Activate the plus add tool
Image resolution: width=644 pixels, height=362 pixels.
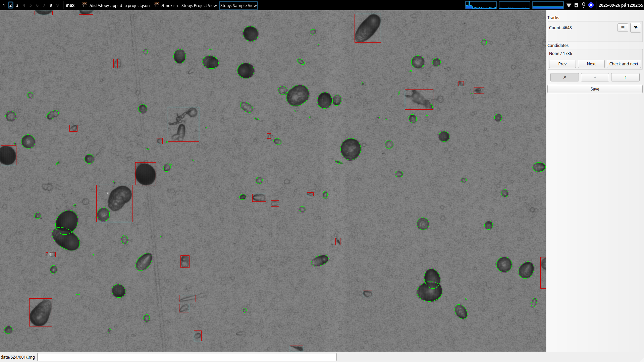(595, 77)
